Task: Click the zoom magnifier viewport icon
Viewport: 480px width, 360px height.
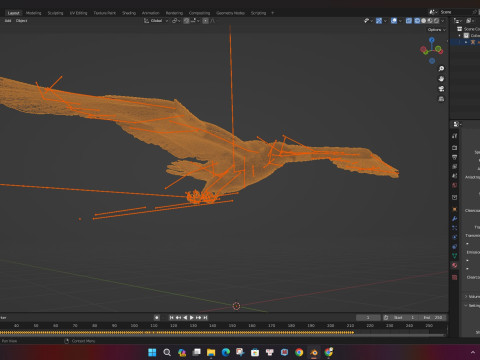Action: pyautogui.click(x=441, y=69)
